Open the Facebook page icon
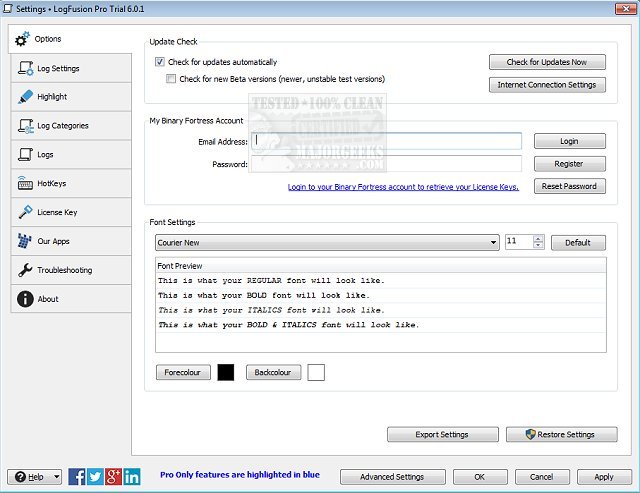 tap(77, 477)
